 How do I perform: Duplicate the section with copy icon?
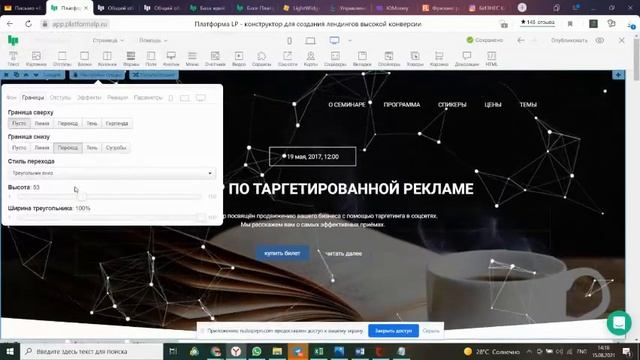pos(16,75)
